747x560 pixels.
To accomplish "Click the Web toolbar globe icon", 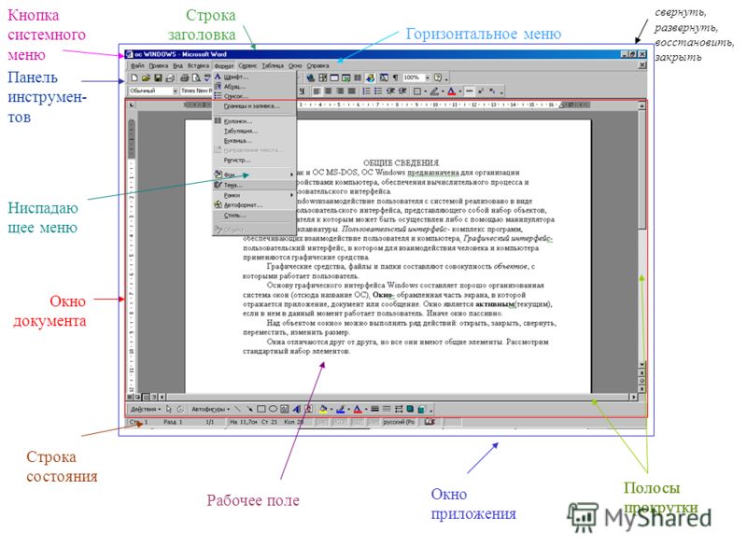I will pos(311,77).
